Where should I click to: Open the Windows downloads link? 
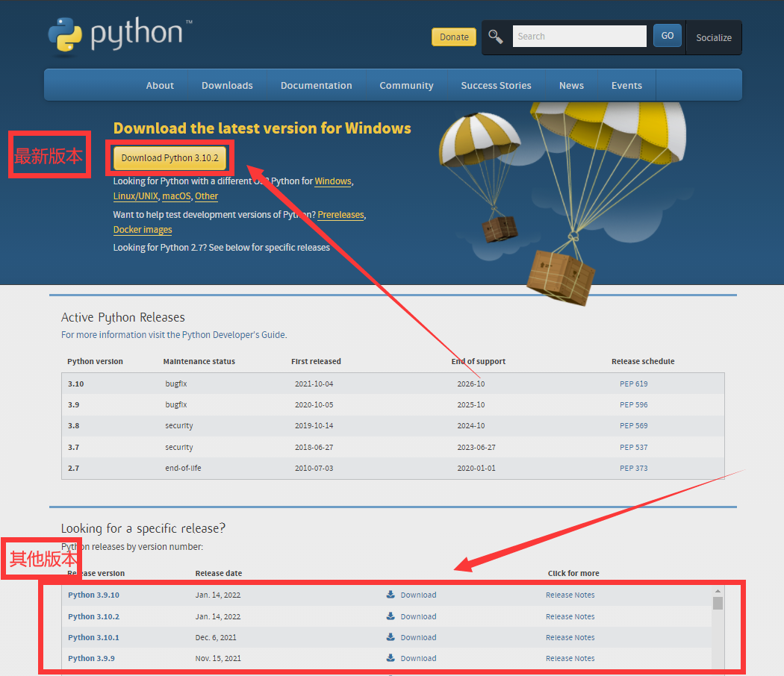(333, 181)
